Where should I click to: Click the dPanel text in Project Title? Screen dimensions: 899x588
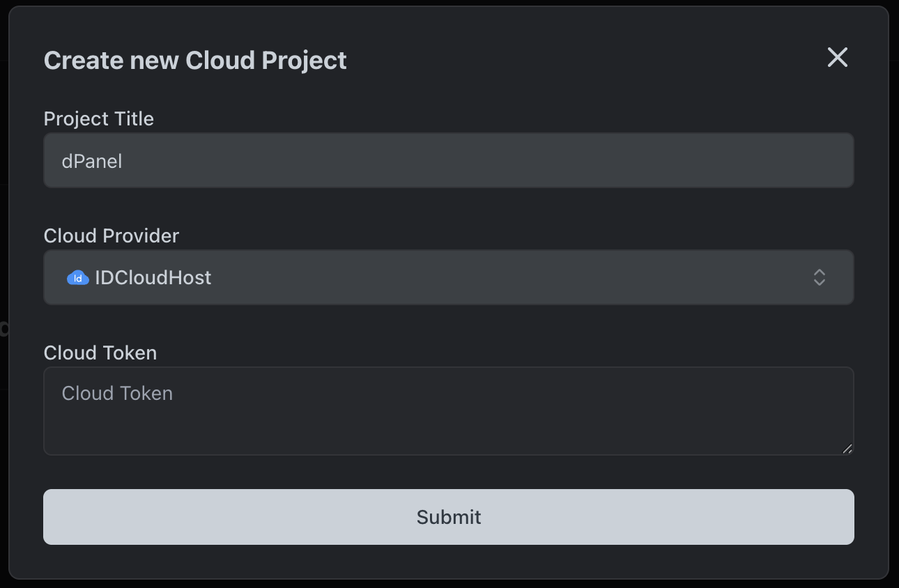(x=92, y=162)
